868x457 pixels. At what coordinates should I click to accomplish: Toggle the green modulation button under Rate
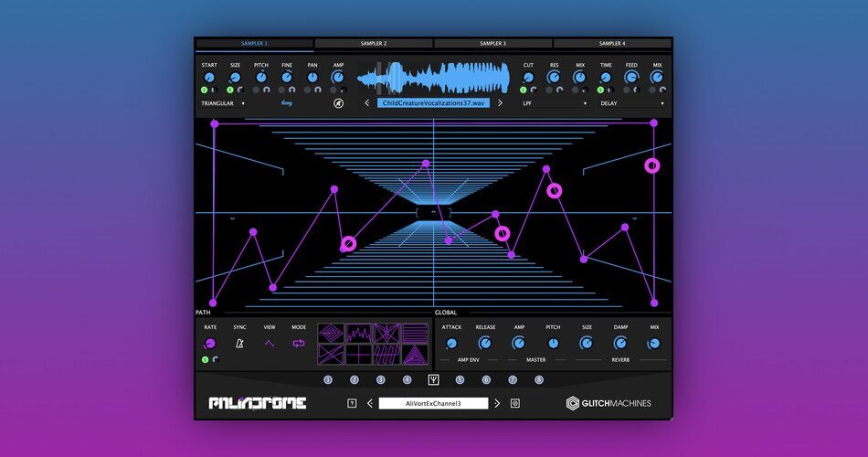pos(205,359)
